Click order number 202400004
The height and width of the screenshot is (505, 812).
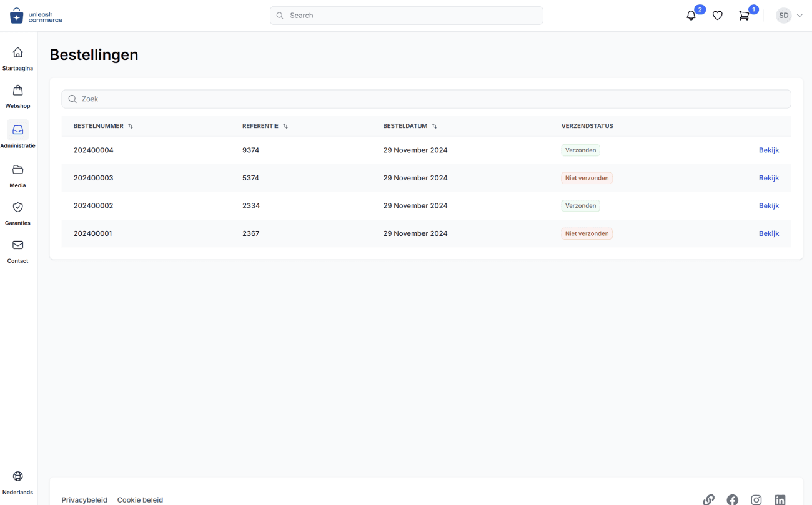click(x=93, y=150)
